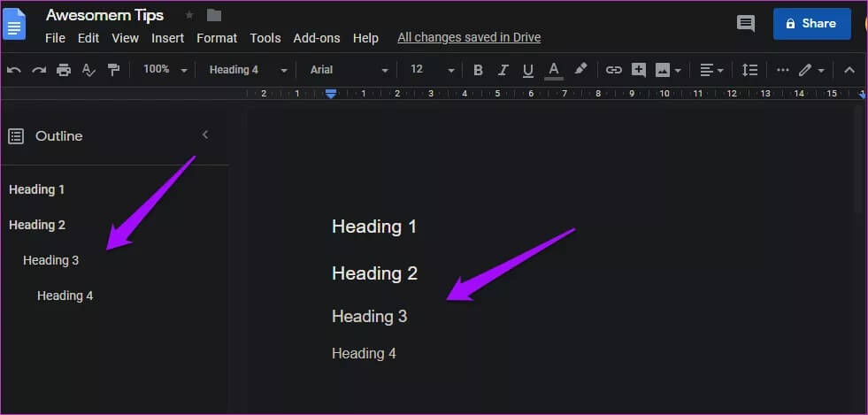Open the zoom level dropdown showing 100%

click(165, 70)
